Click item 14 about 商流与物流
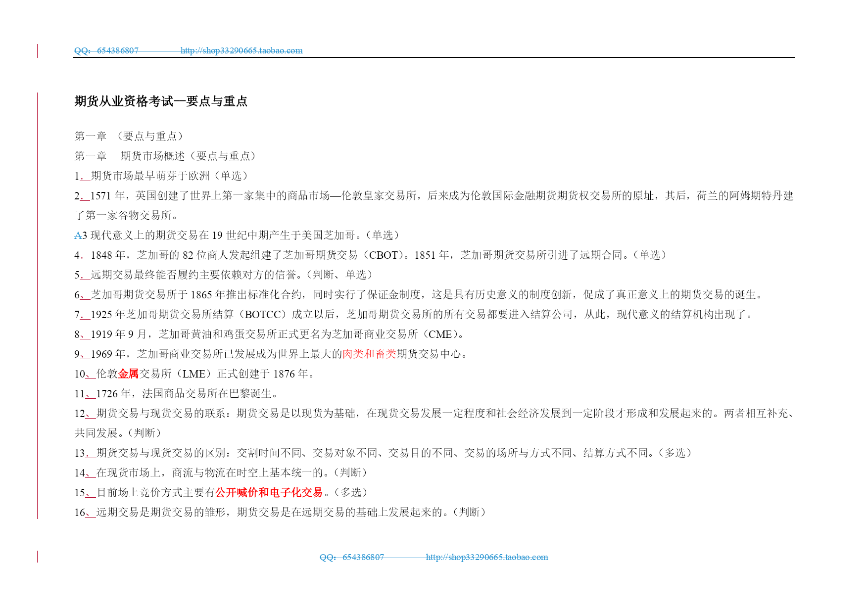This screenshot has height=614, width=868. [x=222, y=472]
